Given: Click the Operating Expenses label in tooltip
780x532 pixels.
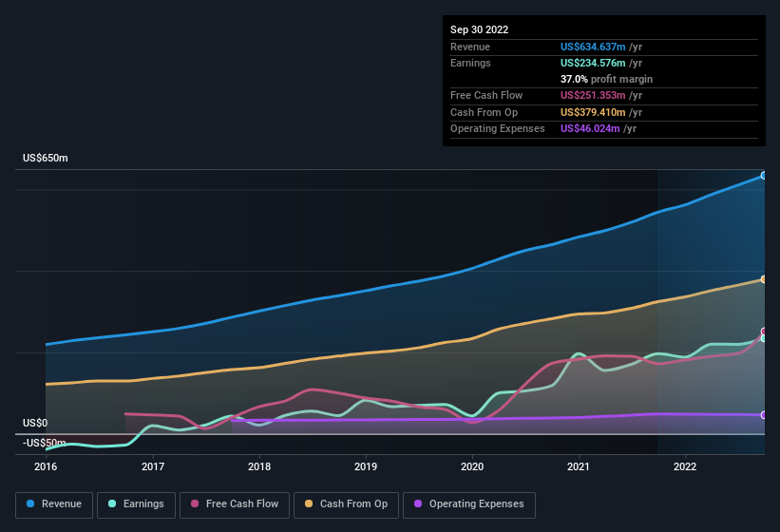Looking at the screenshot, I should 498,129.
